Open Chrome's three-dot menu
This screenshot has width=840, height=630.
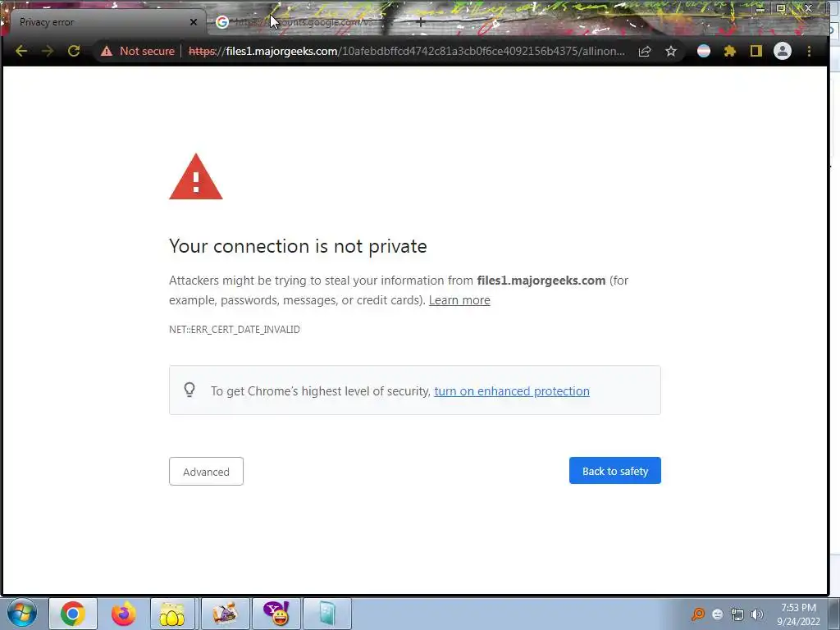(809, 51)
